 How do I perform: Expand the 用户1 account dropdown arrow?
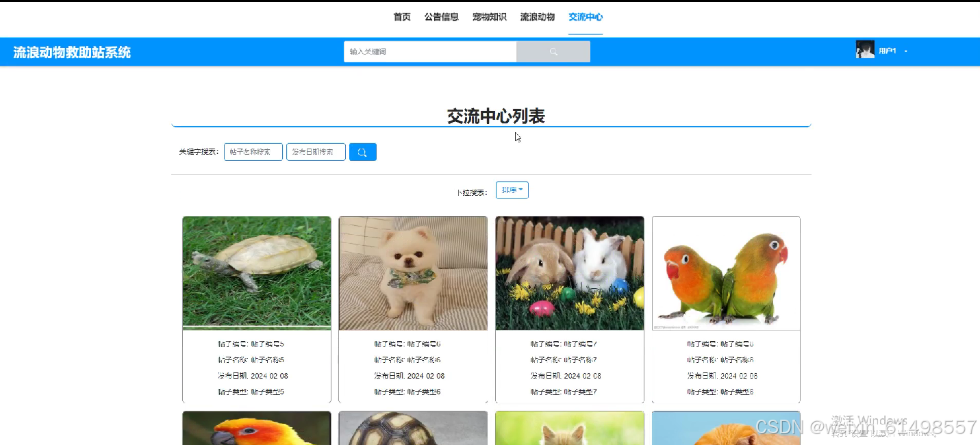coord(906,51)
